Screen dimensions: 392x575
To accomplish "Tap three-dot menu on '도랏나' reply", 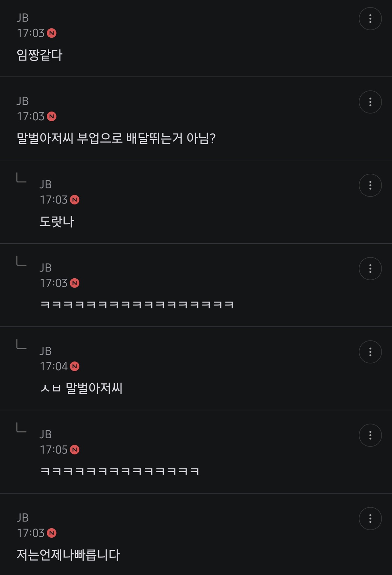I will click(370, 185).
